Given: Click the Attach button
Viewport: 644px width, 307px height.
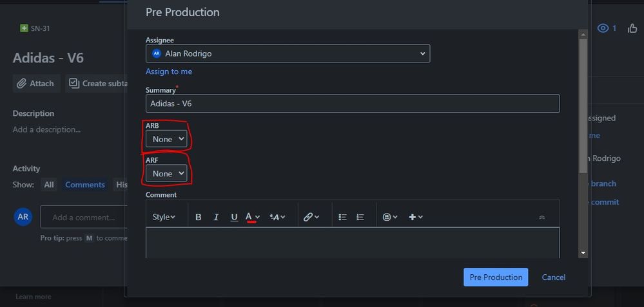Looking at the screenshot, I should (36, 83).
